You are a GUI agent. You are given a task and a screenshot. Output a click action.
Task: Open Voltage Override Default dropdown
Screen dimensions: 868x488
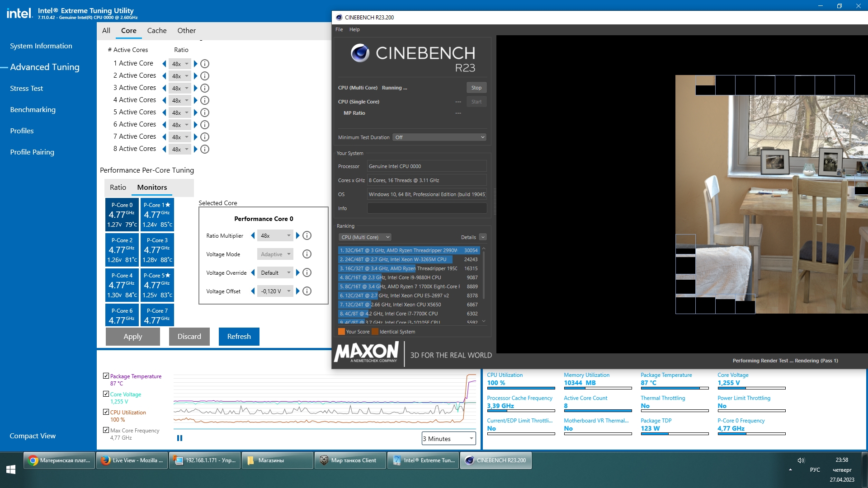[x=275, y=273]
